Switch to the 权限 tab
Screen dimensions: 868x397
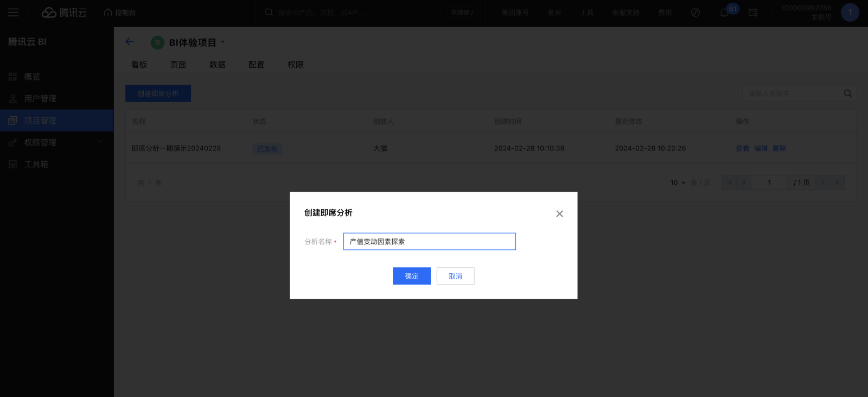[295, 65]
